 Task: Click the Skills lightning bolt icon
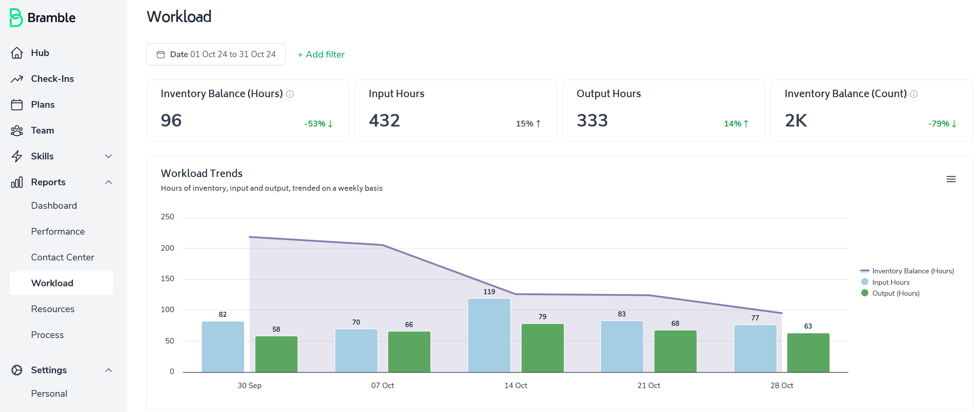click(x=17, y=156)
